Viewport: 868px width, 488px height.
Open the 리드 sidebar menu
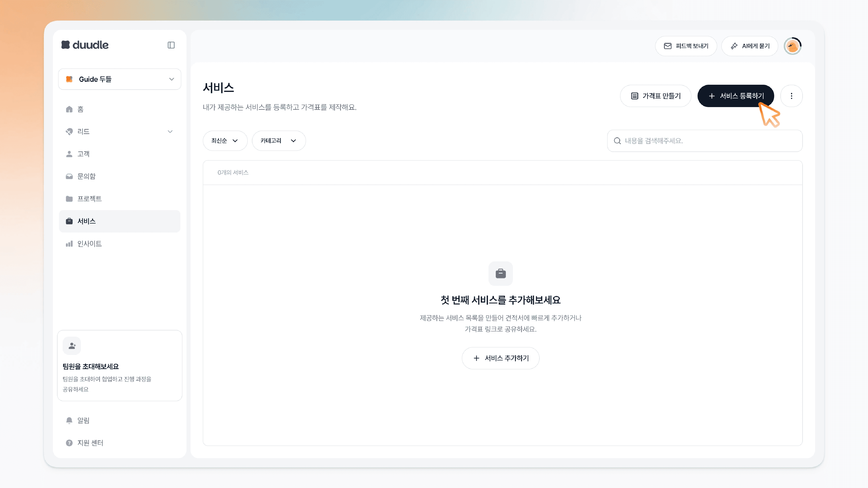coord(120,131)
